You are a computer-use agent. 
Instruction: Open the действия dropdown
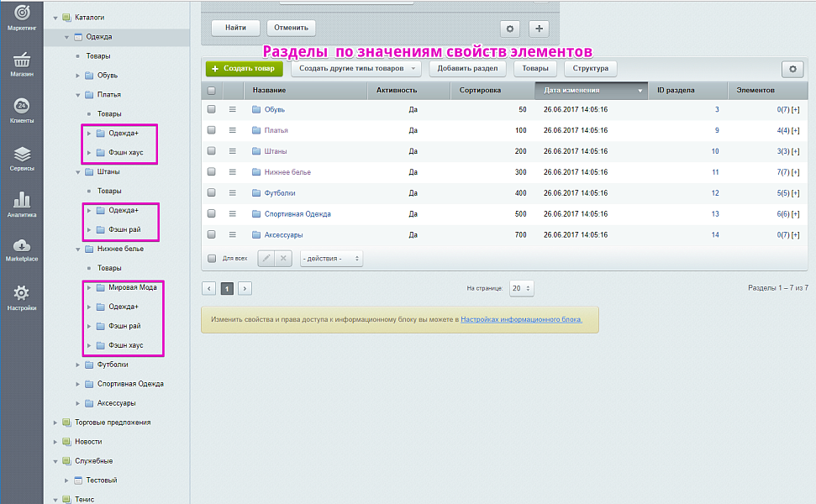point(331,259)
